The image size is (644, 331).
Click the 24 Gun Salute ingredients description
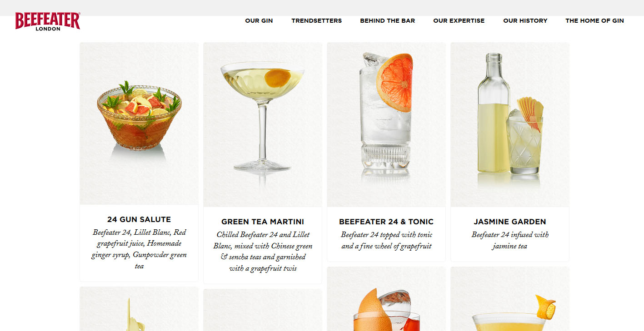point(139,249)
